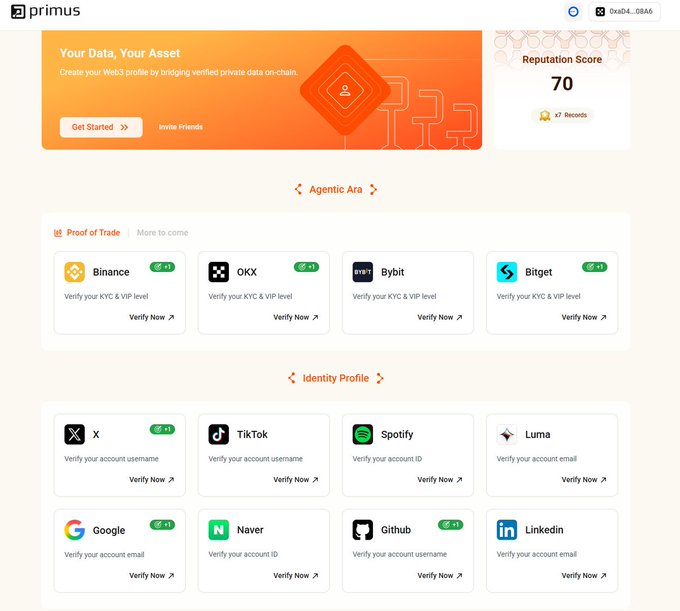Click Verify Now on Google card
The image size is (680, 611).
(152, 575)
